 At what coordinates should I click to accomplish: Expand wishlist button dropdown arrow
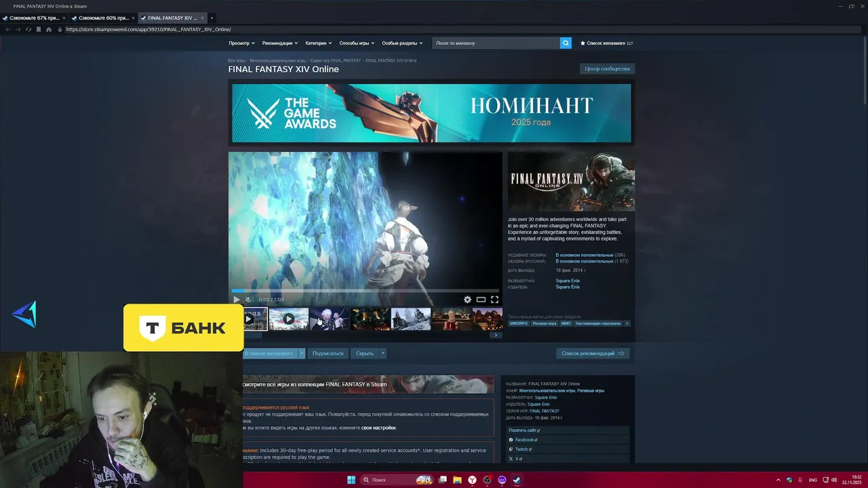click(302, 353)
